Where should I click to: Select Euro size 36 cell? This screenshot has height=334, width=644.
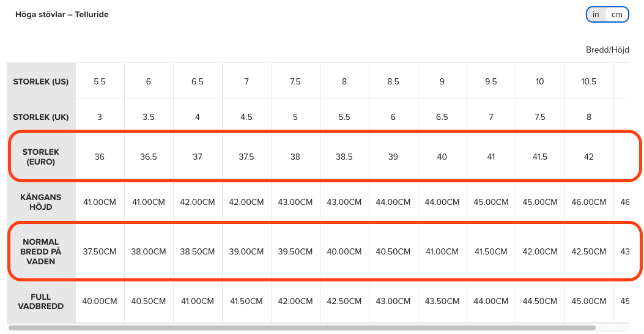point(100,157)
